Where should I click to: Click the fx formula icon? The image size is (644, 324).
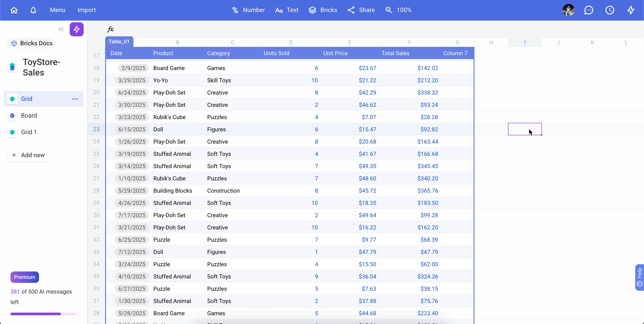(110, 29)
